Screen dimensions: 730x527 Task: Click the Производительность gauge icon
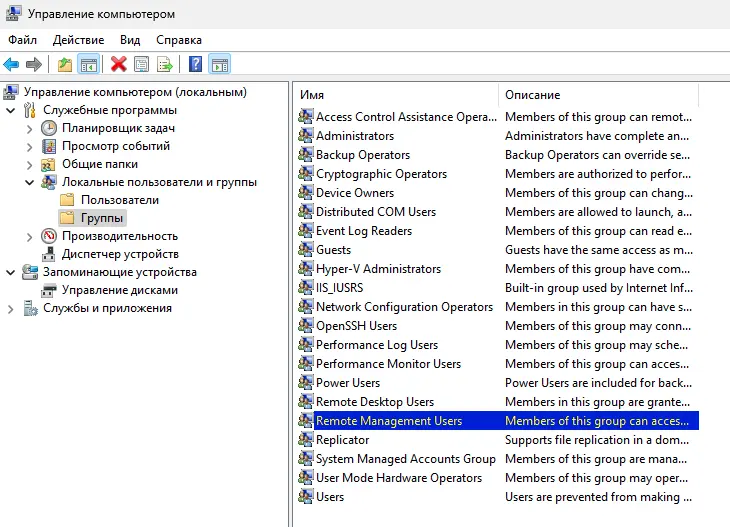(49, 236)
